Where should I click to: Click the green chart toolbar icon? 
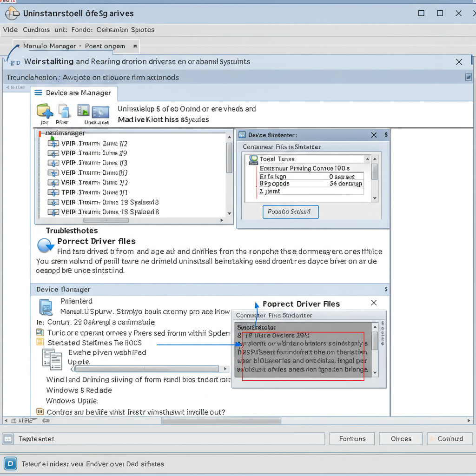[x=83, y=111]
